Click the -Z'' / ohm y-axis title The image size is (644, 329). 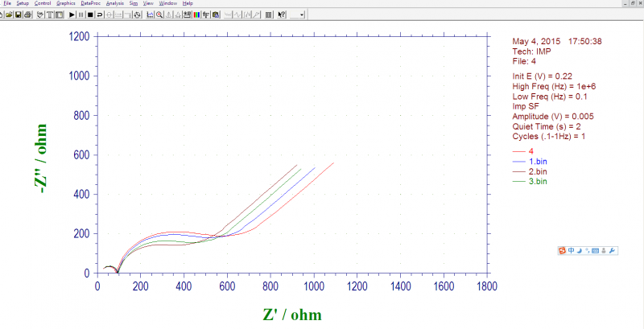pos(39,158)
